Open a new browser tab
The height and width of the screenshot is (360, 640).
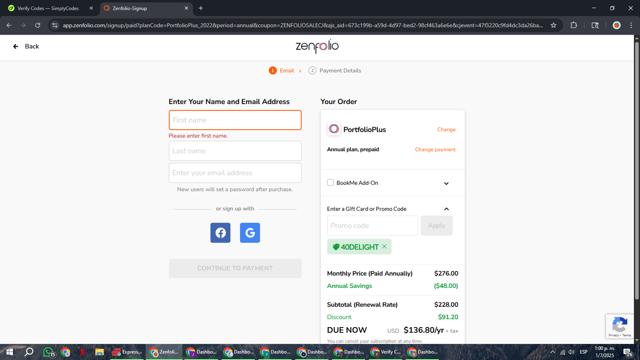tap(200, 8)
